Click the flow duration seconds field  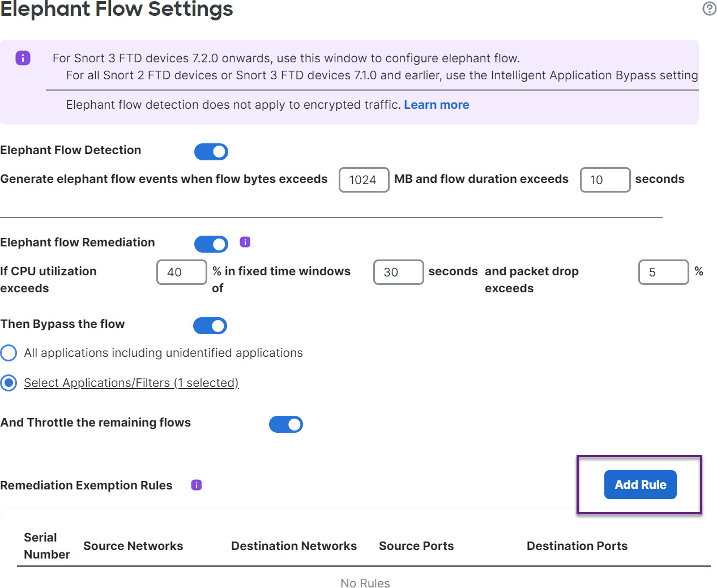[605, 180]
